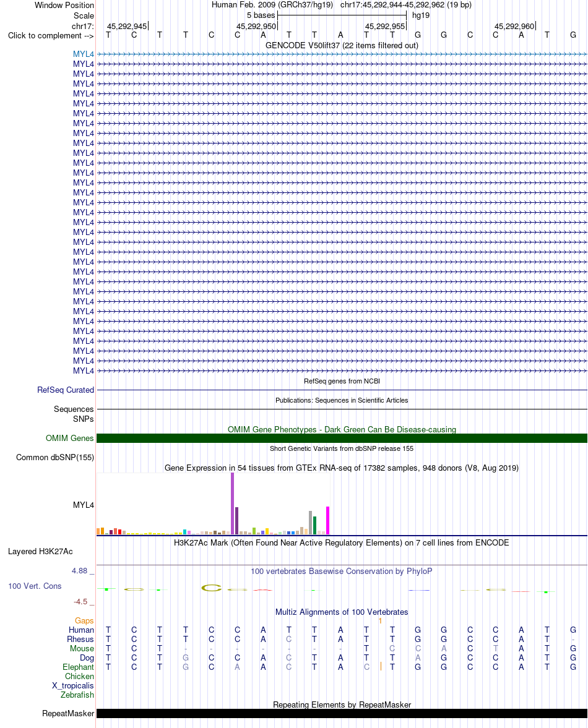Open the GENCODE V50lift37 track title
588x728 pixels.
(x=342, y=46)
